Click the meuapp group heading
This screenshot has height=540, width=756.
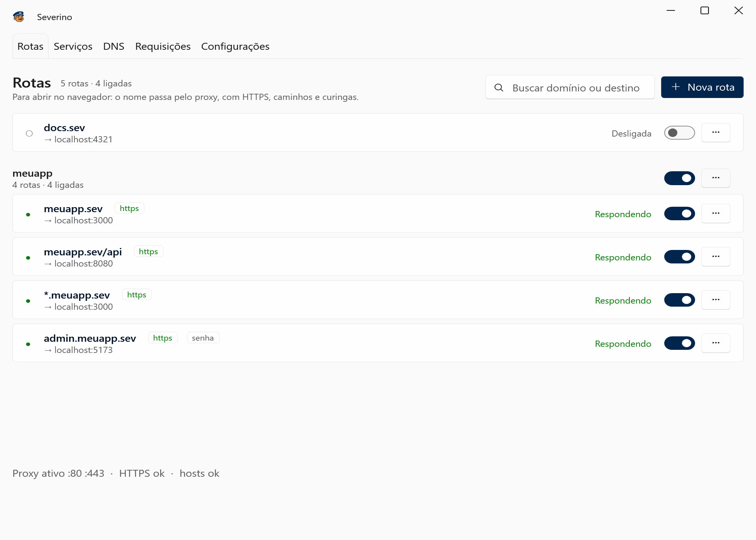click(32, 174)
